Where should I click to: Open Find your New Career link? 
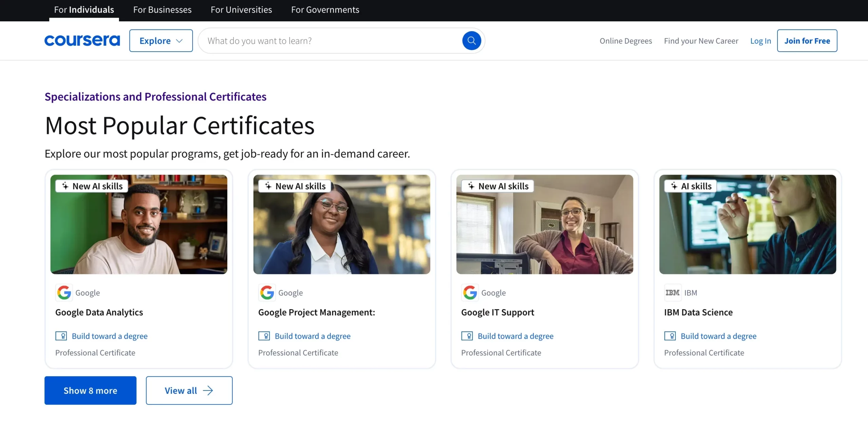click(x=701, y=41)
